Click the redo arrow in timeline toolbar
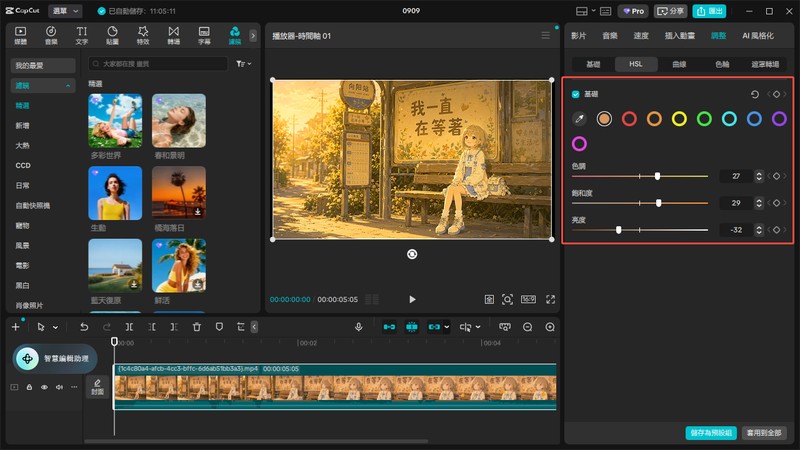Screen dimensions: 800x450 point(107,327)
